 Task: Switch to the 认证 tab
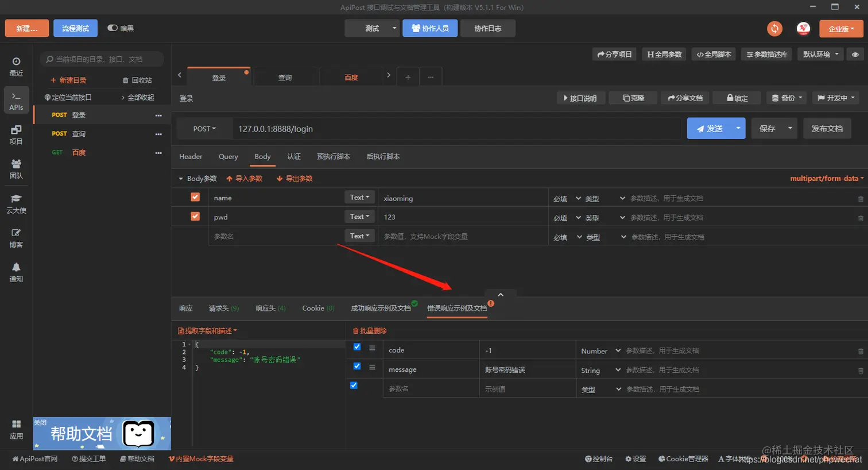(x=294, y=157)
